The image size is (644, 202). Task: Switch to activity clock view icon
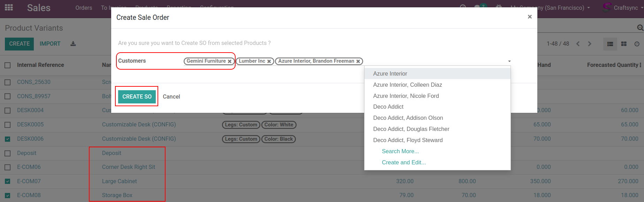637,44
